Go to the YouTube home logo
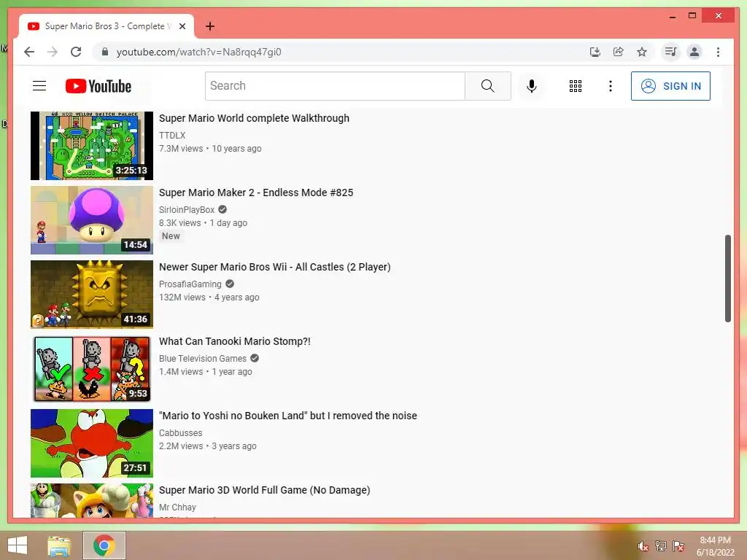This screenshot has width=747, height=560. 98,86
